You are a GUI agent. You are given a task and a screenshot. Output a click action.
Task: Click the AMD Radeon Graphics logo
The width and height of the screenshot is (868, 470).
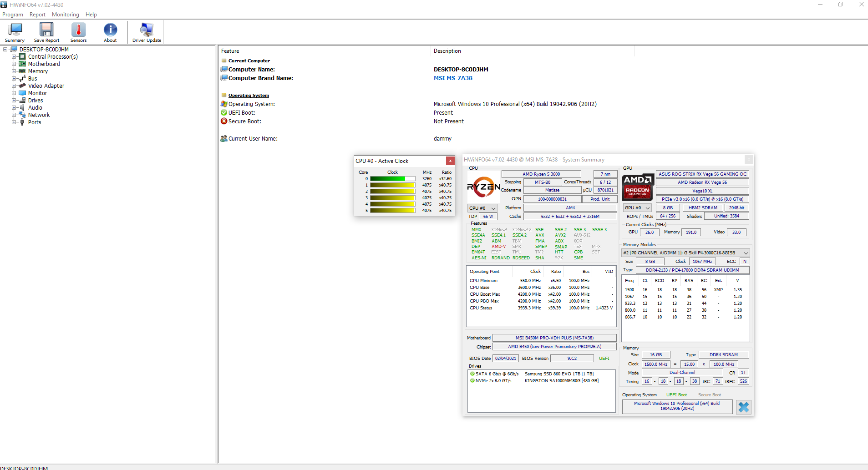pyautogui.click(x=638, y=187)
